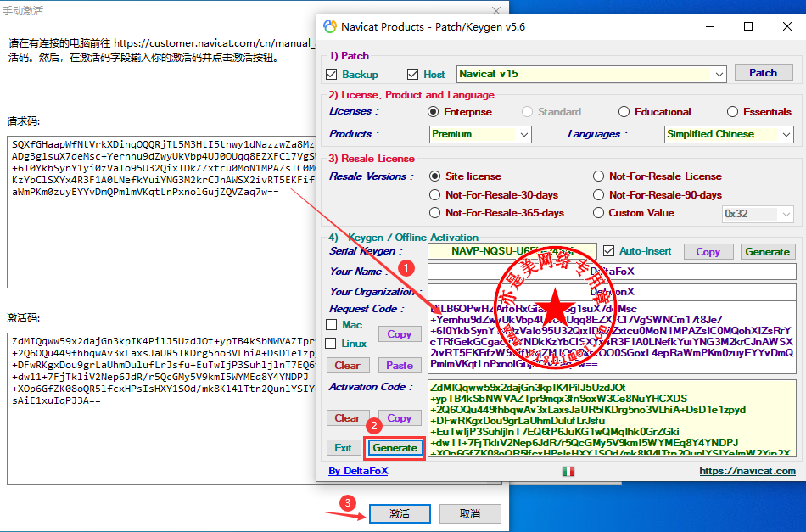
Task: Select Not-For-Resale-365-days radio button
Action: click(435, 213)
